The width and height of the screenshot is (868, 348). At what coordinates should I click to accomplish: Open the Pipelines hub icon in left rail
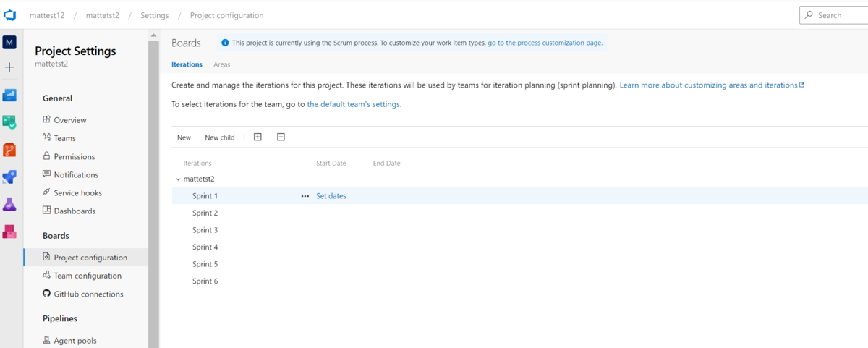[9, 177]
